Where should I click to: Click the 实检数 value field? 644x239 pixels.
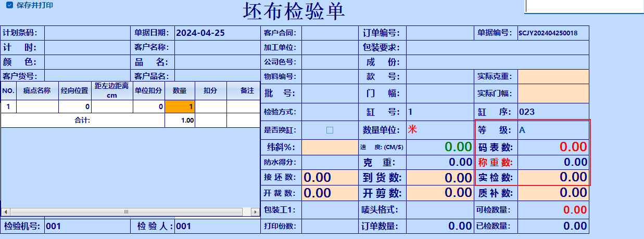tap(553, 177)
